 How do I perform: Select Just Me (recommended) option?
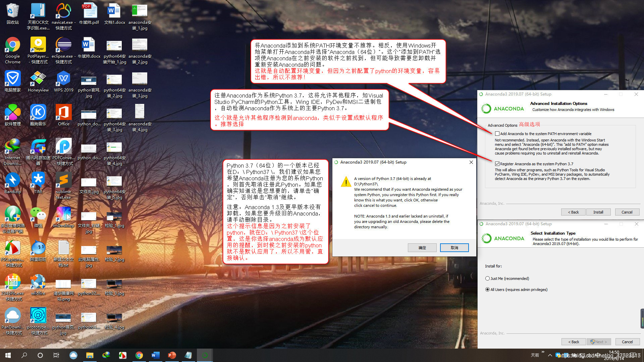click(487, 279)
